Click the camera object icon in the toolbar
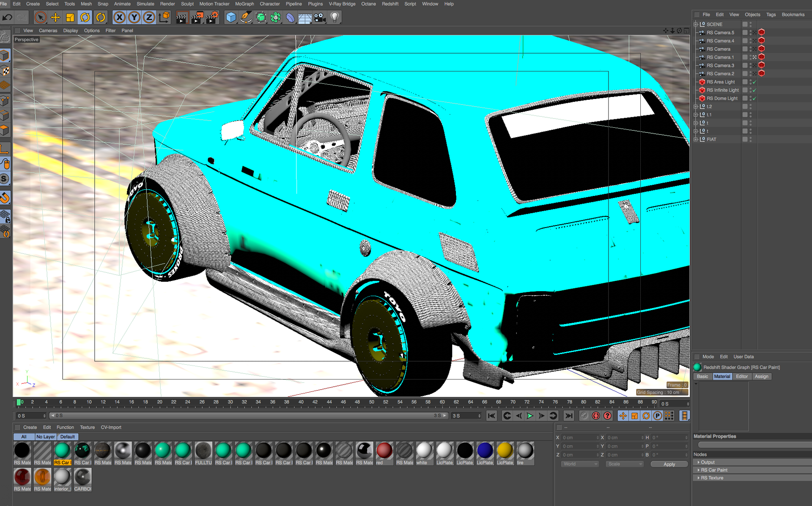 [x=320, y=17]
